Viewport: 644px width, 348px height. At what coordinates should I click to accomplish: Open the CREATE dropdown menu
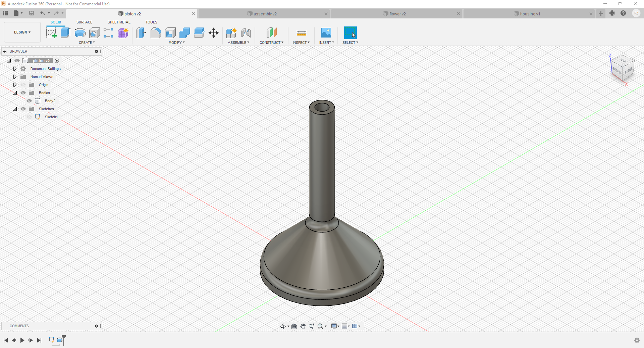87,43
